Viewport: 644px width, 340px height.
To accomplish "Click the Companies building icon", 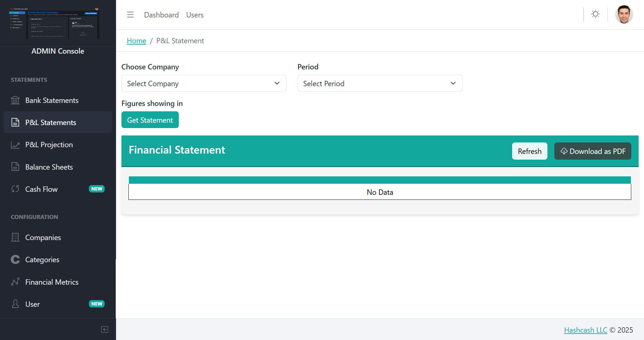I will 15,237.
